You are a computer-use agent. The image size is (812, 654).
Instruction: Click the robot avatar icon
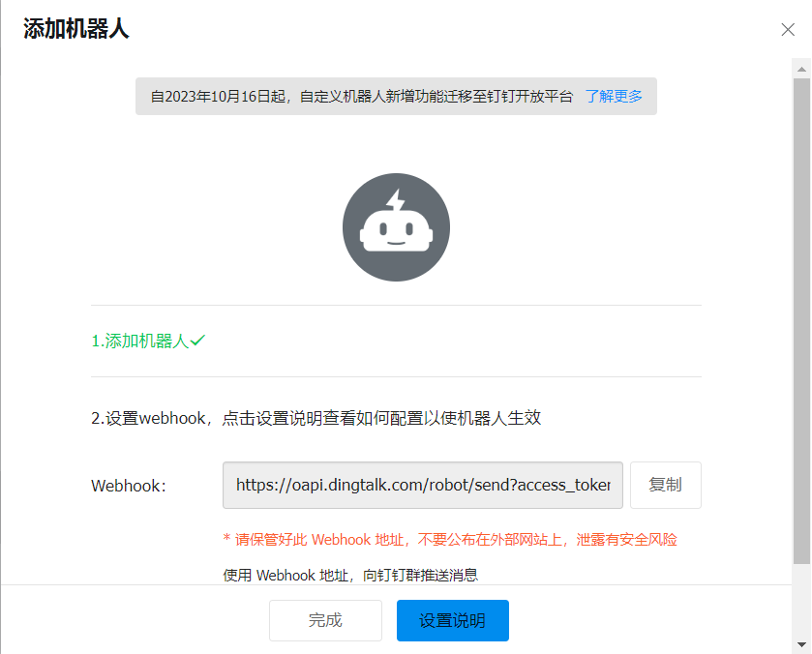point(396,227)
